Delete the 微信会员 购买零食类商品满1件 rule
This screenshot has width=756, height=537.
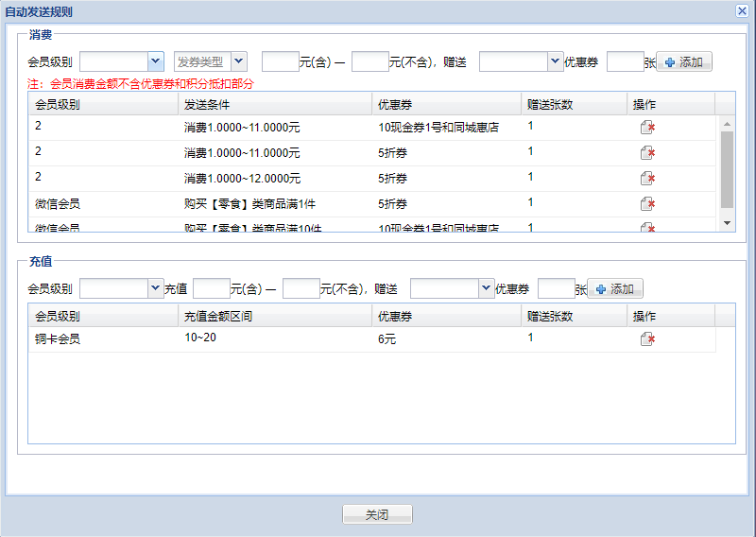tap(647, 204)
